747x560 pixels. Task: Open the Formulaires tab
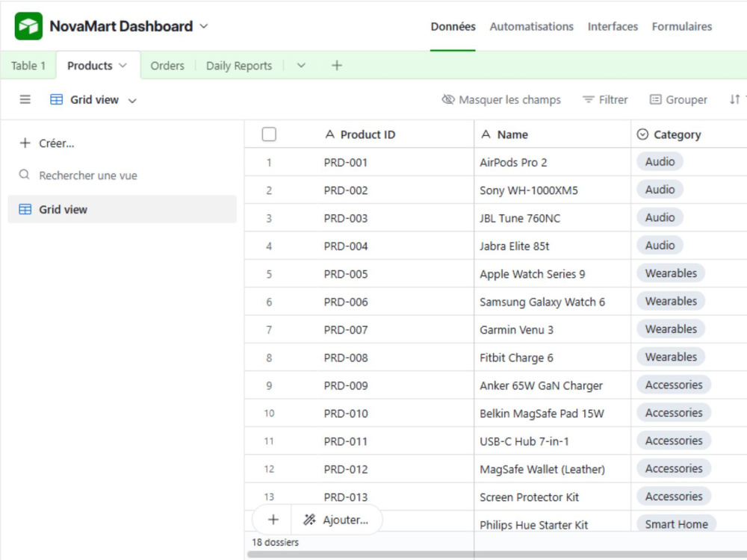pos(682,27)
